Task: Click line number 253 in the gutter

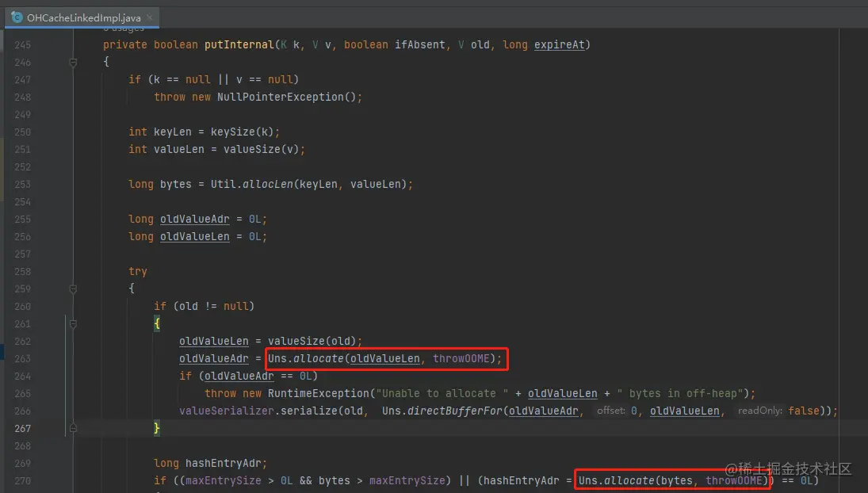Action: point(23,184)
